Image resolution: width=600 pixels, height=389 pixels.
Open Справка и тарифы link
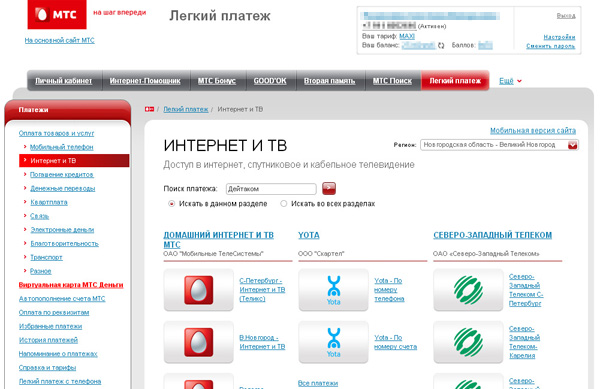[x=47, y=368]
